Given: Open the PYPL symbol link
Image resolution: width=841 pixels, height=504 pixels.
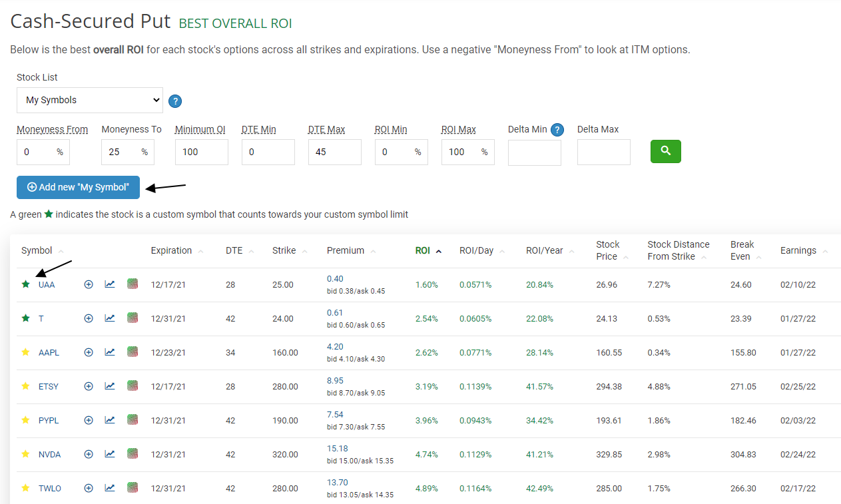Looking at the screenshot, I should (x=49, y=420).
